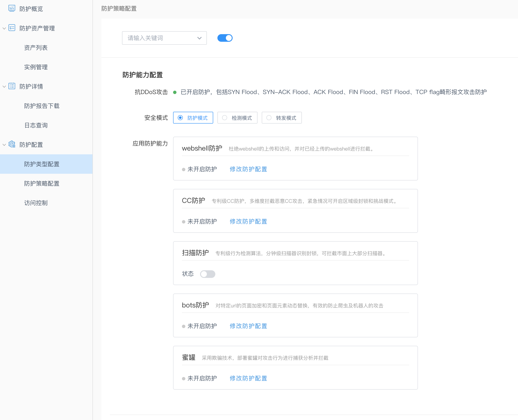Open the 请输入关键词 dropdown
Viewport: 518px width, 420px height.
(164, 38)
